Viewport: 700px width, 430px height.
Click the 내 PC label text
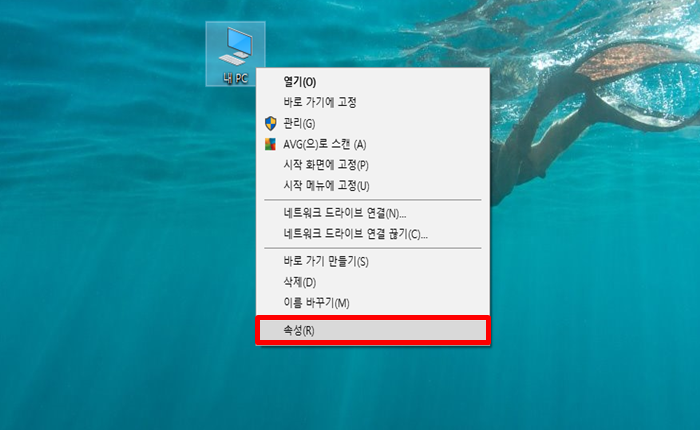click(235, 79)
